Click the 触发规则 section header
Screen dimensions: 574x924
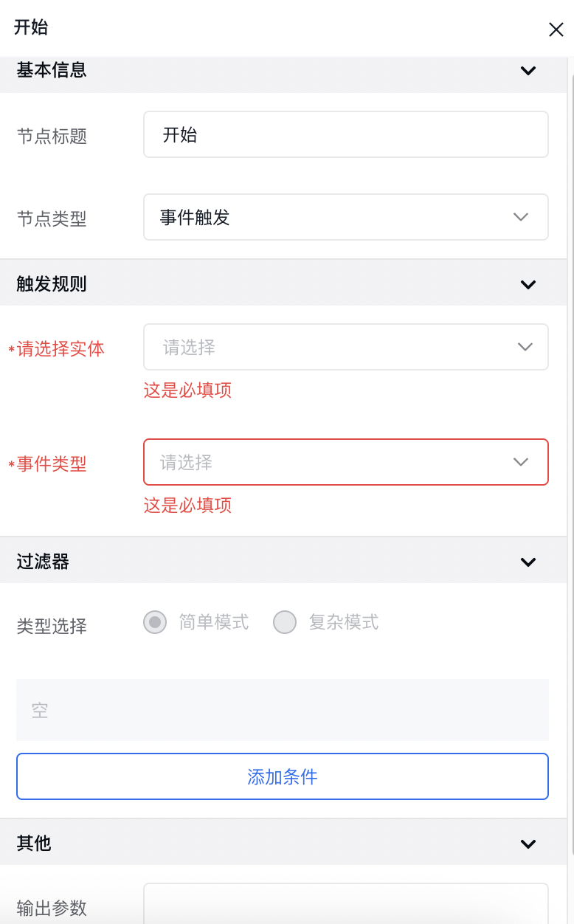point(52,284)
